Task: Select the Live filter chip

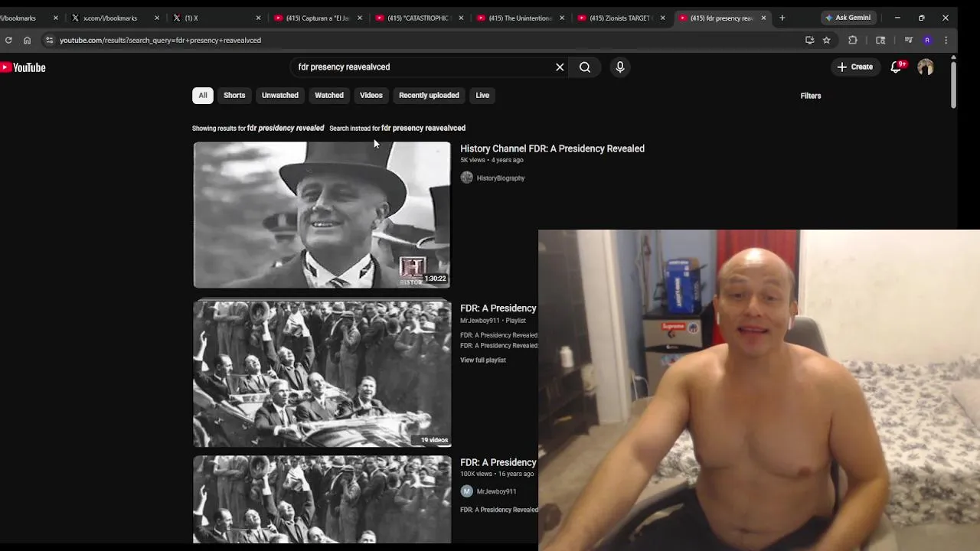Action: point(482,95)
